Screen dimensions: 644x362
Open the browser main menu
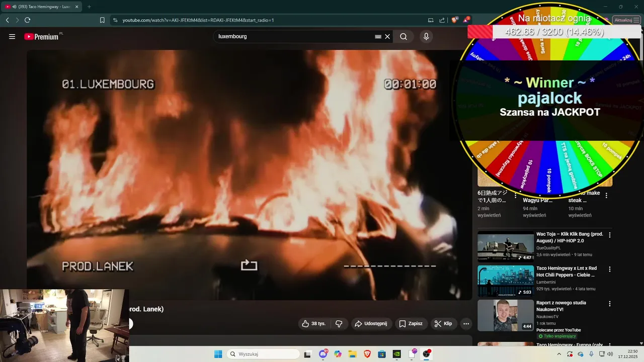coord(636,20)
